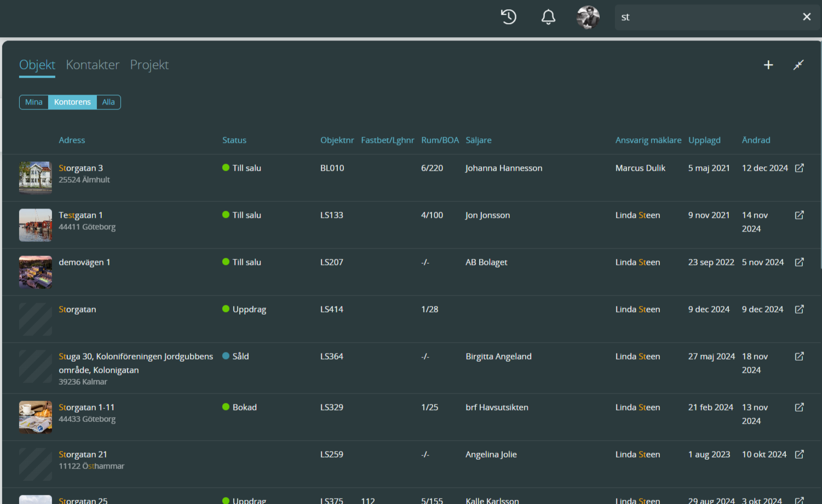Viewport: 822px width, 504px height.
Task: Click seller Birgitta Angeland
Action: click(x=499, y=356)
